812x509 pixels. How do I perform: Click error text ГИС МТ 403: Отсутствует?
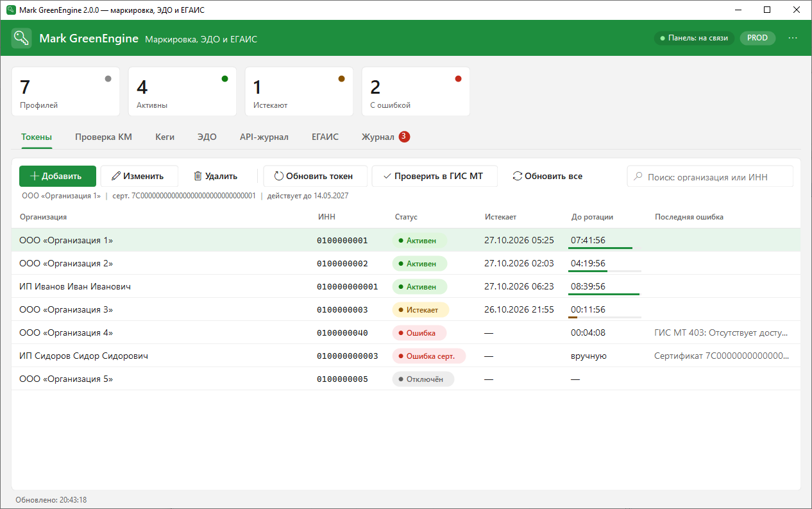click(x=721, y=332)
